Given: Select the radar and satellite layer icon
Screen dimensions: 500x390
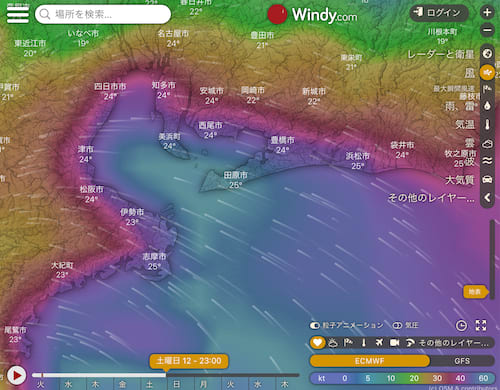Looking at the screenshot, I should [x=487, y=53].
